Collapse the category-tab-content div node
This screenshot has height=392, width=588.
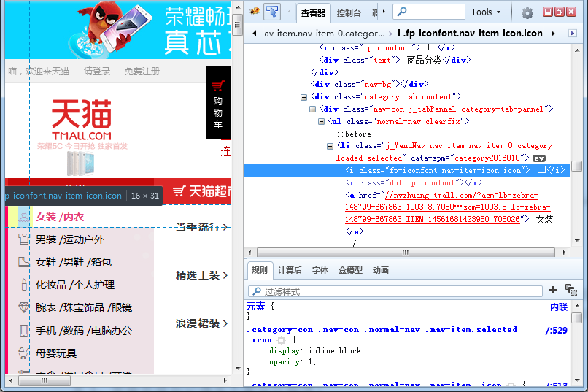[x=303, y=98]
